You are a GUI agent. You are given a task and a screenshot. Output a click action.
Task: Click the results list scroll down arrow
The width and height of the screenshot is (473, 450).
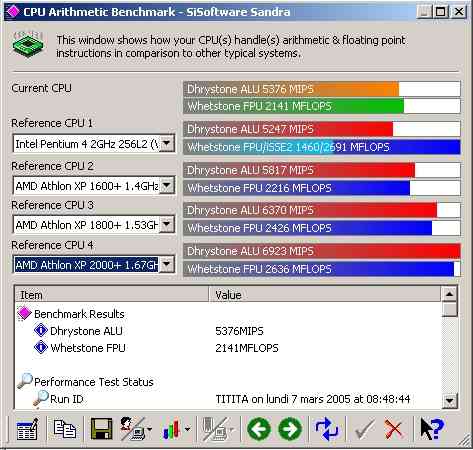tap(449, 400)
